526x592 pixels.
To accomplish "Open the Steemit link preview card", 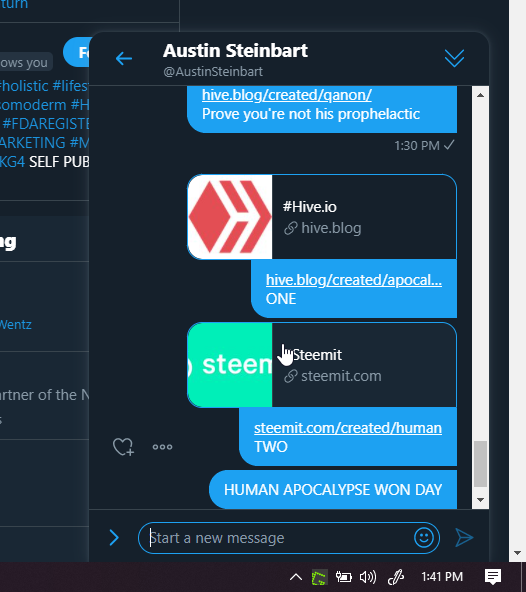I will click(x=322, y=365).
